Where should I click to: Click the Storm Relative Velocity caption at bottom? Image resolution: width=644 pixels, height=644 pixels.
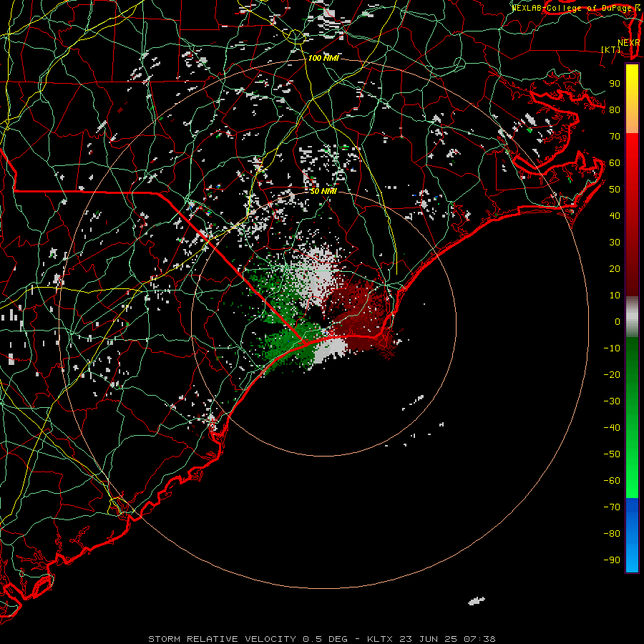(322, 639)
